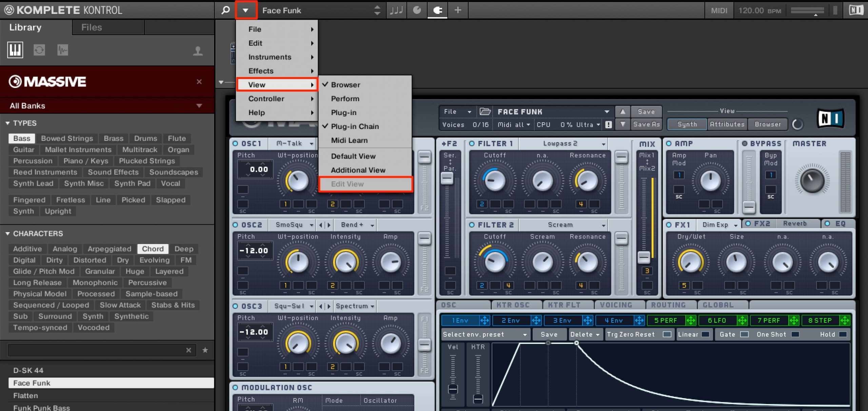Toggle the favorites star icon
The width and height of the screenshot is (868, 411).
pos(205,350)
